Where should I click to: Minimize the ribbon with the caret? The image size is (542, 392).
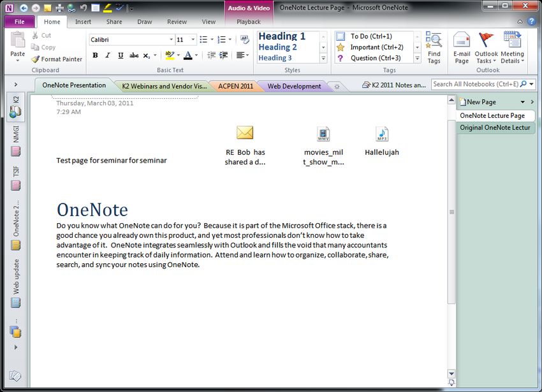(x=520, y=22)
